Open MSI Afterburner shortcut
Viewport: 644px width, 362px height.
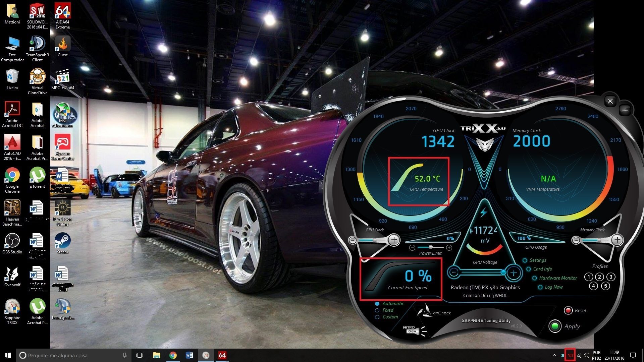[x=63, y=115]
